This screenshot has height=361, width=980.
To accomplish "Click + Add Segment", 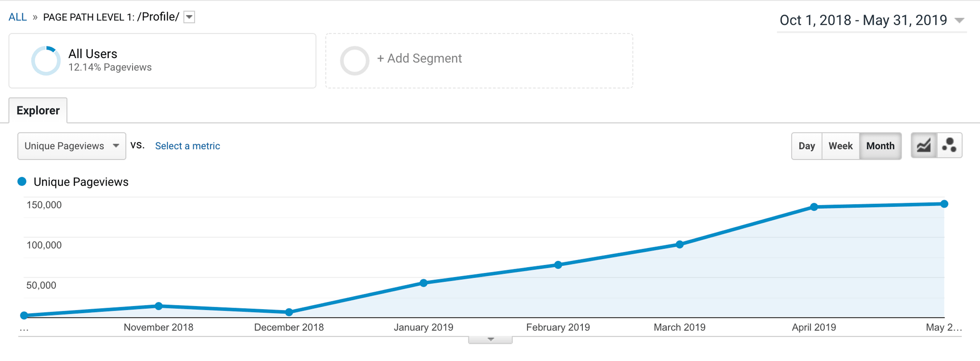I will (419, 58).
